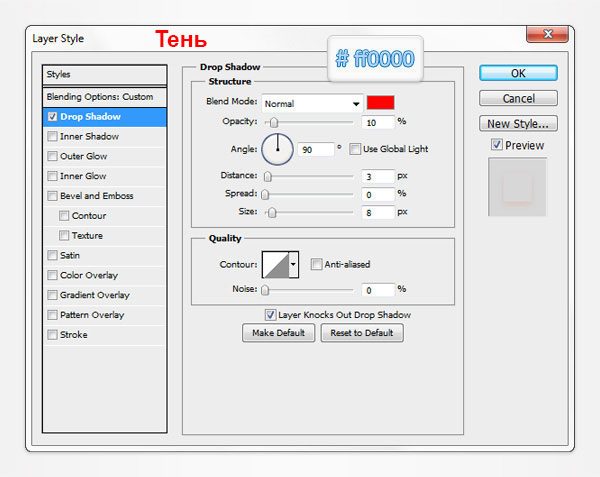Screen dimensions: 600x477
Task: Uncheck Layer Knocks Out Drop Shadow
Action: (x=270, y=315)
